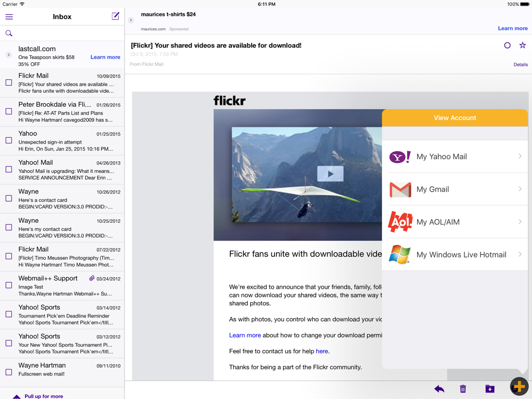Tap the yellow plus accounts button
The height and width of the screenshot is (399, 532).
coord(519,386)
